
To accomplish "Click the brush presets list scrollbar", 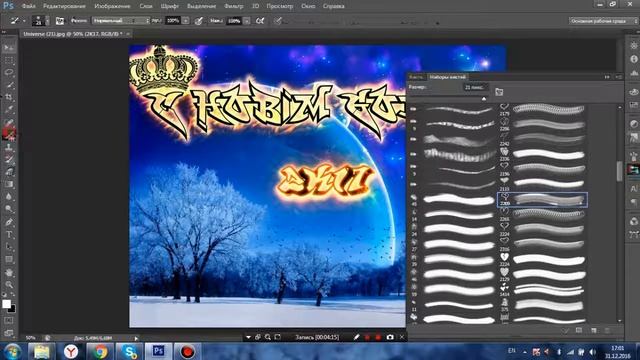I will [x=620, y=171].
